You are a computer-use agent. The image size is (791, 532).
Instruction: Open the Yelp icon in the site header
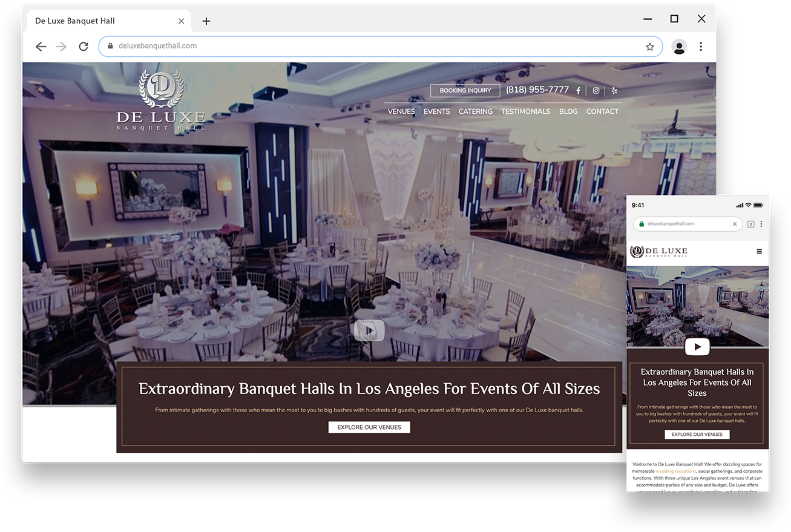tap(614, 91)
